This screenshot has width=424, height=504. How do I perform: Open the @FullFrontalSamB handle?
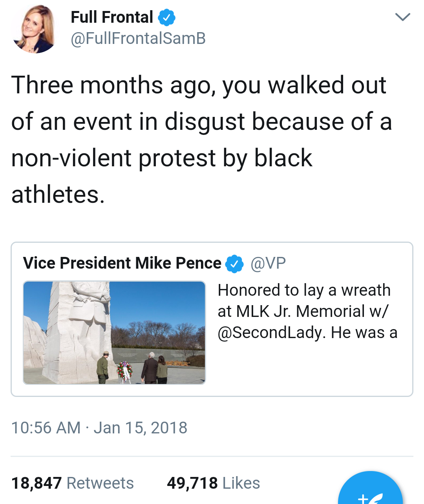point(138,38)
